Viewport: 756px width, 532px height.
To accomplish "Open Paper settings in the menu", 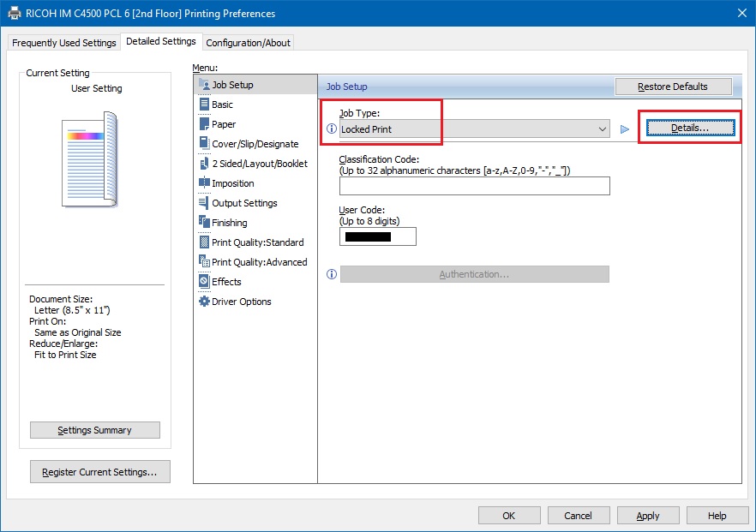I will (x=255, y=124).
